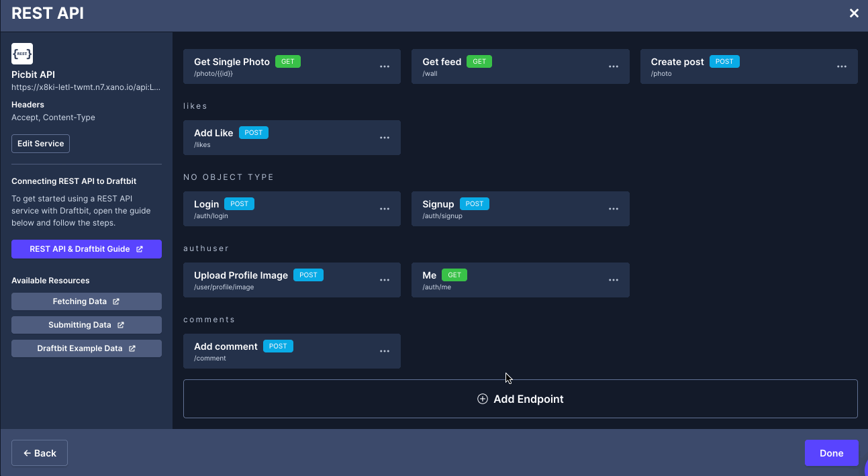868x476 pixels.
Task: Open the Get Single Photo options menu
Action: pos(385,66)
